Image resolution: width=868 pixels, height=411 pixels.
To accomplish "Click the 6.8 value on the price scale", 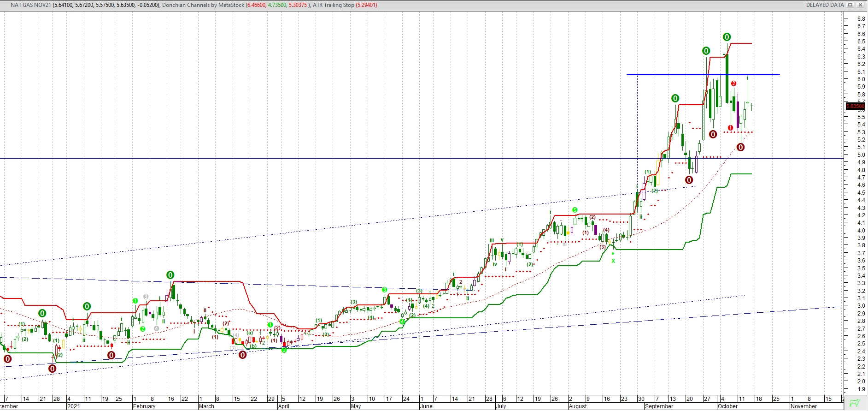I will (861, 19).
